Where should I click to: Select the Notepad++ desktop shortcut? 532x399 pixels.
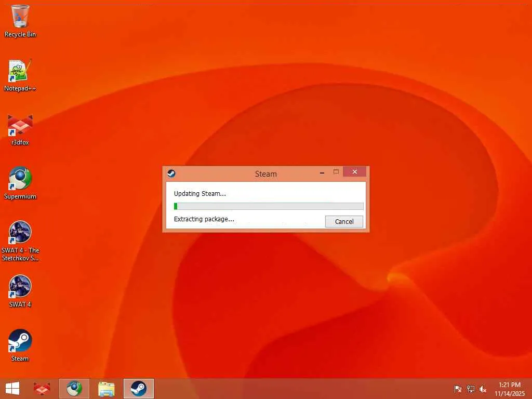click(20, 75)
